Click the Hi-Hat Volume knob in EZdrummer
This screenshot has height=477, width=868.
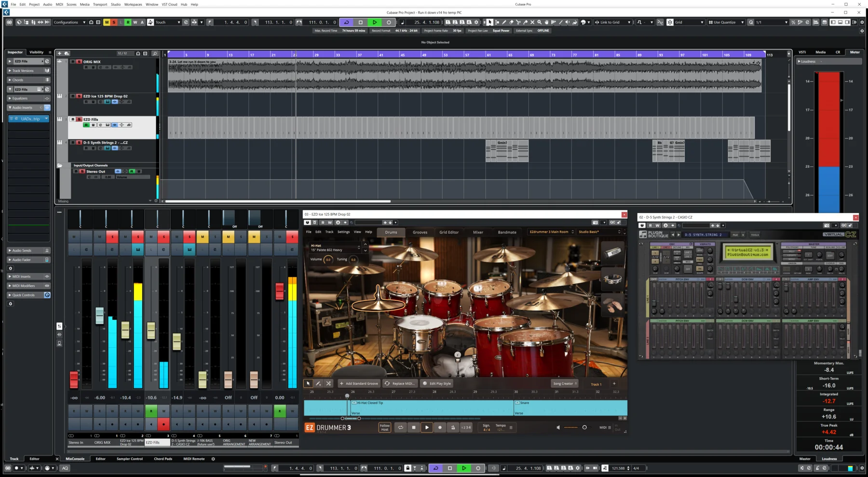click(x=328, y=259)
